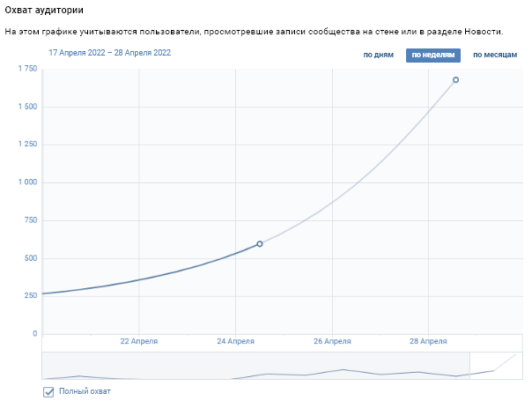Open the date range «17 Апреля 2022 – 28 Апреля 2022»
This screenshot has height=401, width=532.
tap(109, 53)
